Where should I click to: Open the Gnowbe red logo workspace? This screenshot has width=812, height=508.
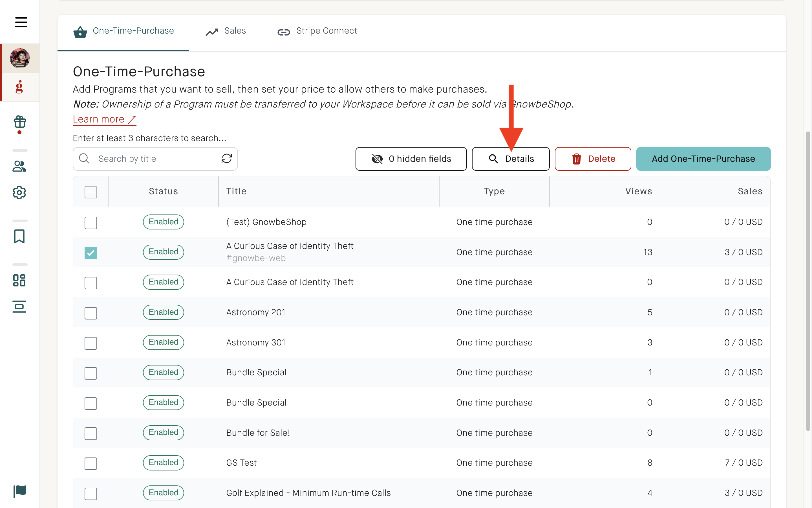click(x=19, y=87)
